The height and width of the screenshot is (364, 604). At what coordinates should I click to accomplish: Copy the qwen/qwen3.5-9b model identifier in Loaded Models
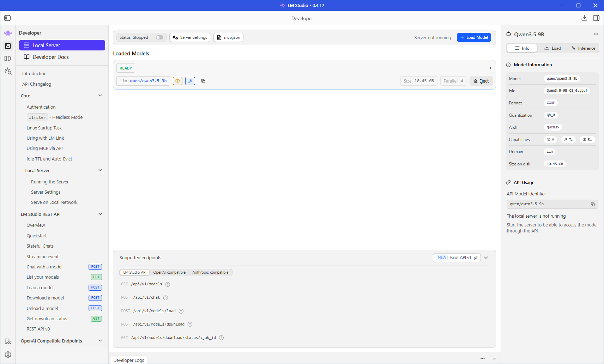(203, 81)
